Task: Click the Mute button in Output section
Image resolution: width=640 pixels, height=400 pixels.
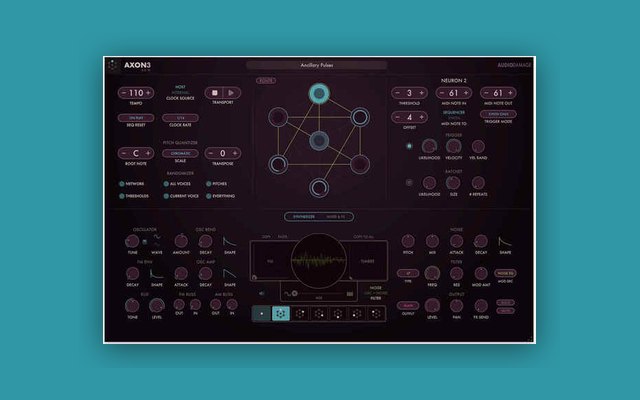Action: (505, 311)
